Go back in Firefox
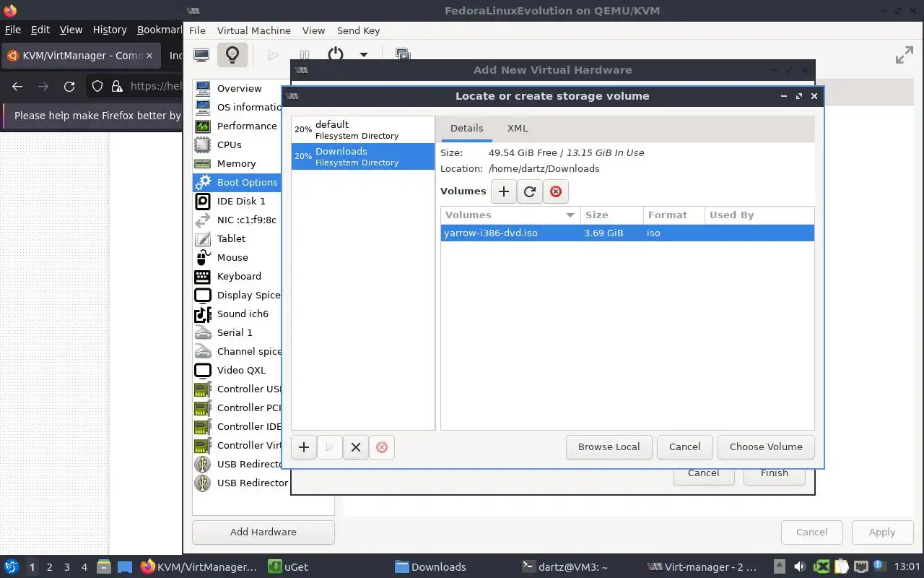 pyautogui.click(x=17, y=86)
